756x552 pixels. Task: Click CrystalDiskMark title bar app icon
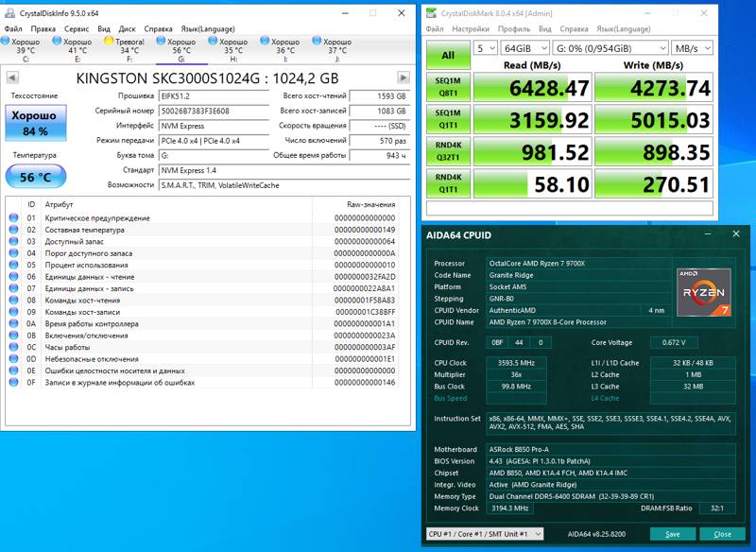tap(431, 13)
